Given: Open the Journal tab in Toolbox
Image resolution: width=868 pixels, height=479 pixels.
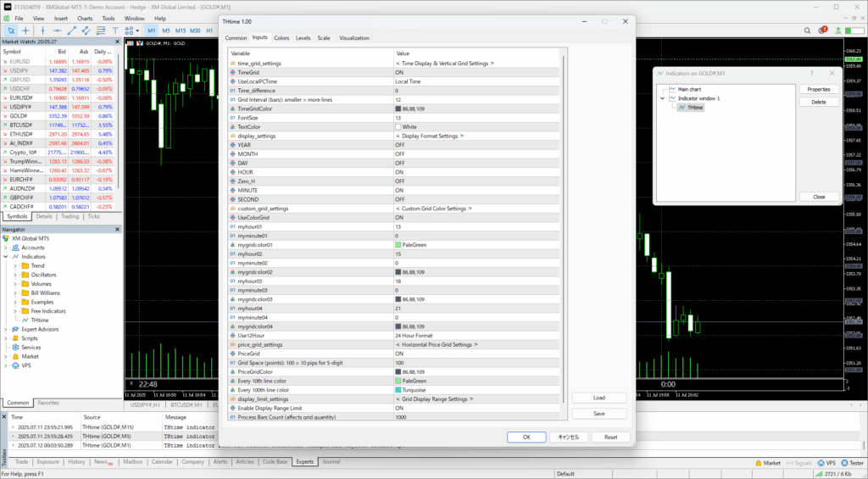Looking at the screenshot, I should (331, 462).
